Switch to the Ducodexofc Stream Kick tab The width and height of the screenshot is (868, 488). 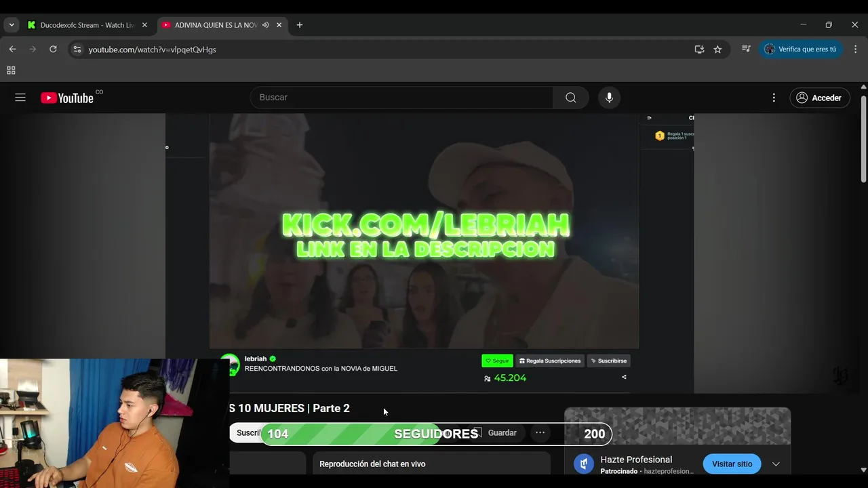tap(87, 25)
